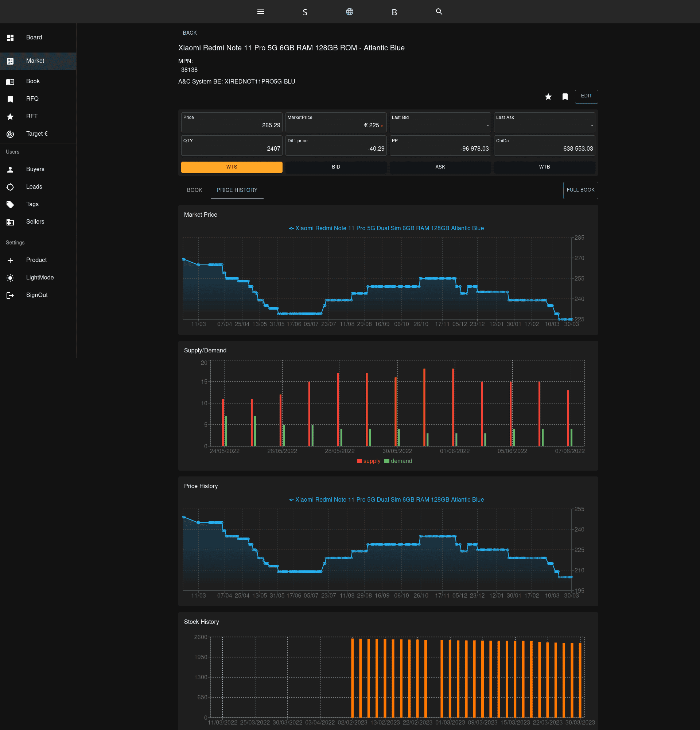
Task: Toggle supply legend in Supply/Demand chart
Action: click(x=369, y=461)
